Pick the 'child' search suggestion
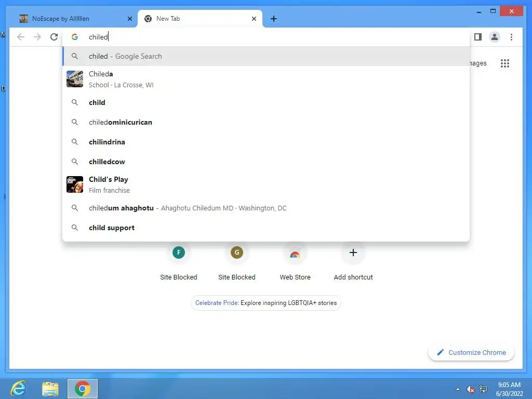 point(266,102)
